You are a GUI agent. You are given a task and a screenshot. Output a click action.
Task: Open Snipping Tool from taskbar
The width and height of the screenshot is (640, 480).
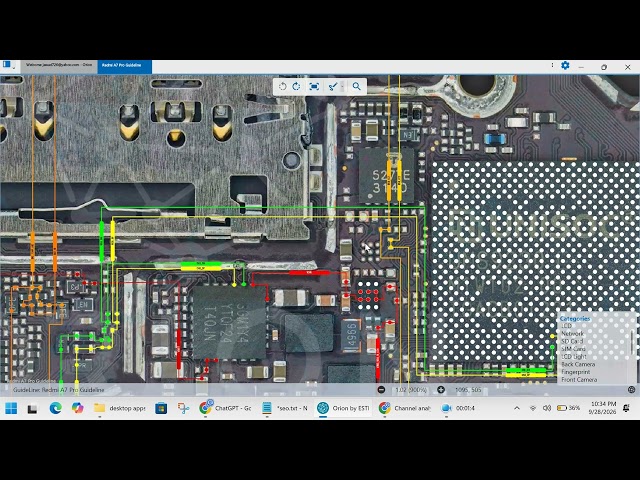click(x=183, y=408)
